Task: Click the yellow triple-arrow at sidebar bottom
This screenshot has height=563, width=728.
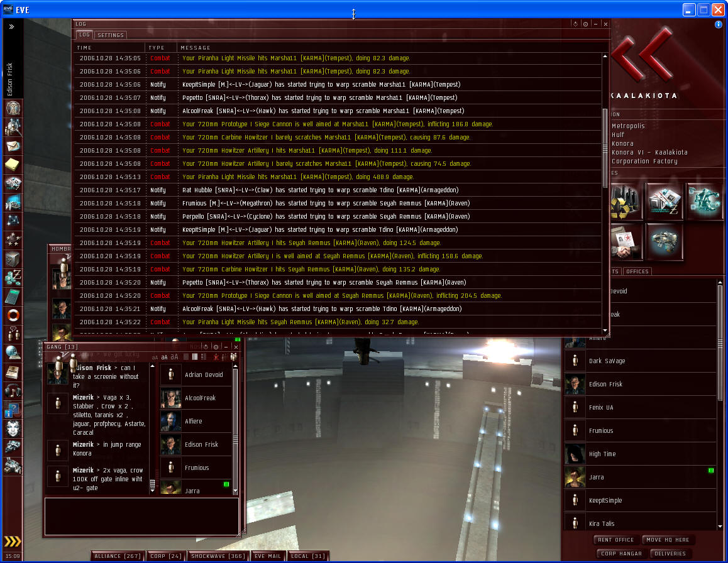Action: click(13, 541)
